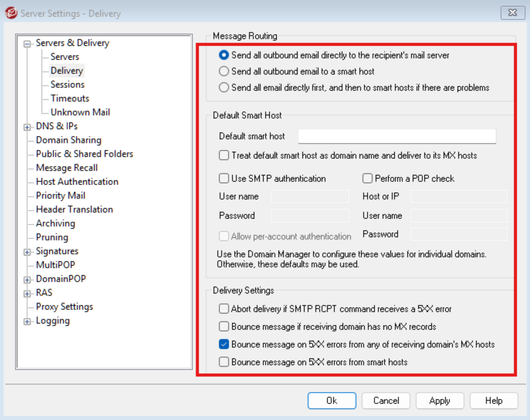Image resolution: width=530 pixels, height=420 pixels.
Task: Click the POP check User name field
Action: pos(458,215)
